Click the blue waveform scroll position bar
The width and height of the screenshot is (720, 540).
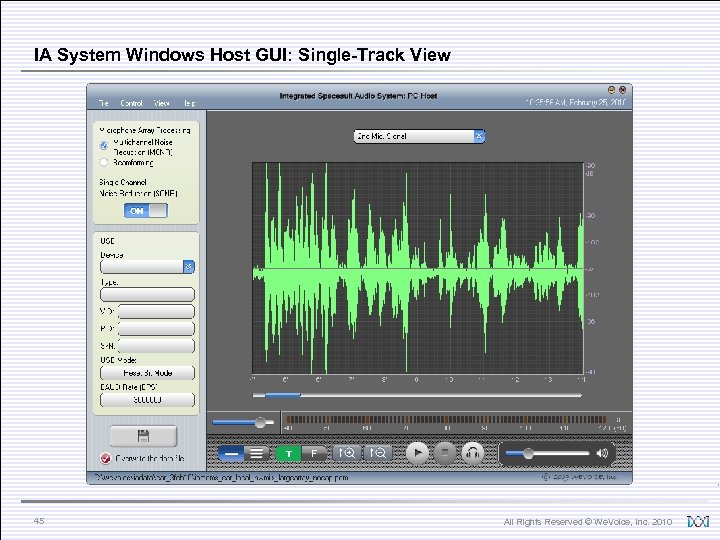(282, 395)
